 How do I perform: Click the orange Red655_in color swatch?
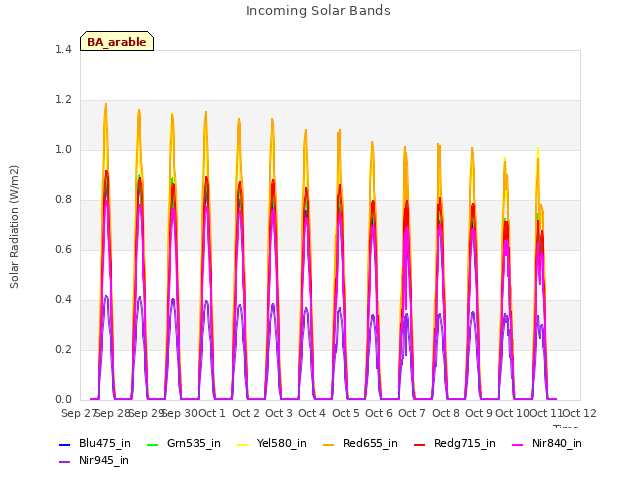pos(329,444)
